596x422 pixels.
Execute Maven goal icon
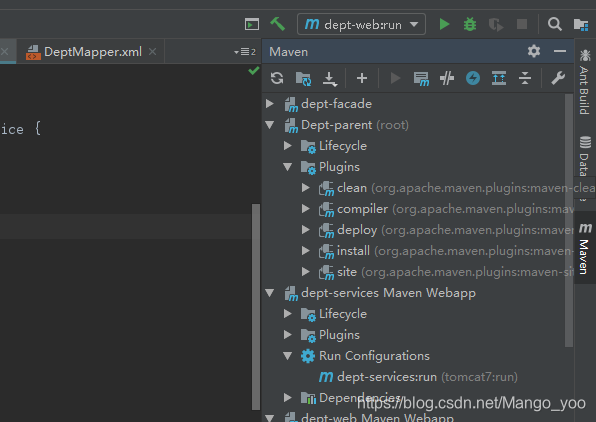421,79
